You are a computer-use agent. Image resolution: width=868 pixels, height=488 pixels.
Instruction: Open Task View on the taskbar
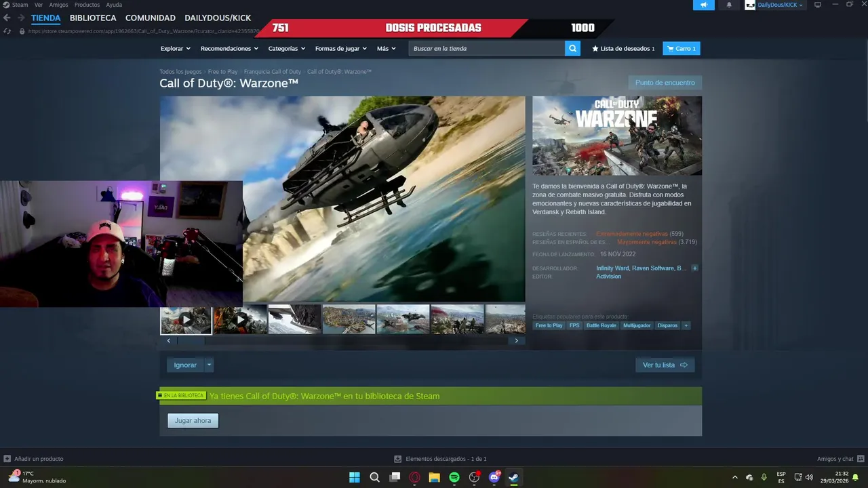(x=395, y=477)
